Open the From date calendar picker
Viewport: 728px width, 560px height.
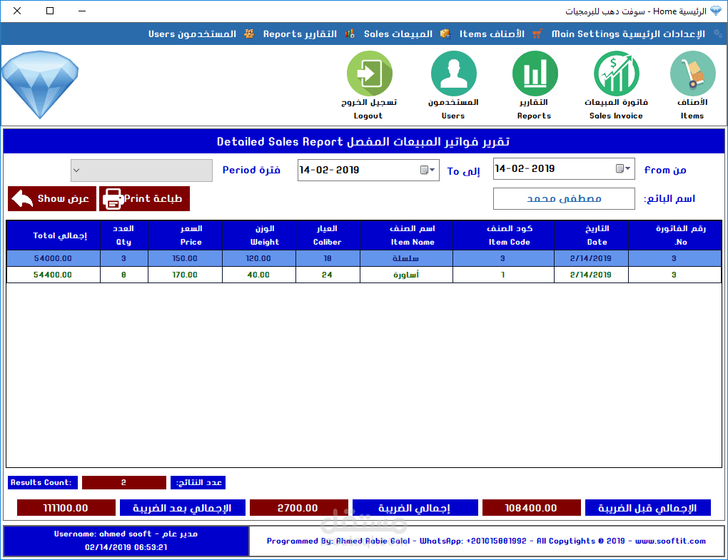click(622, 168)
